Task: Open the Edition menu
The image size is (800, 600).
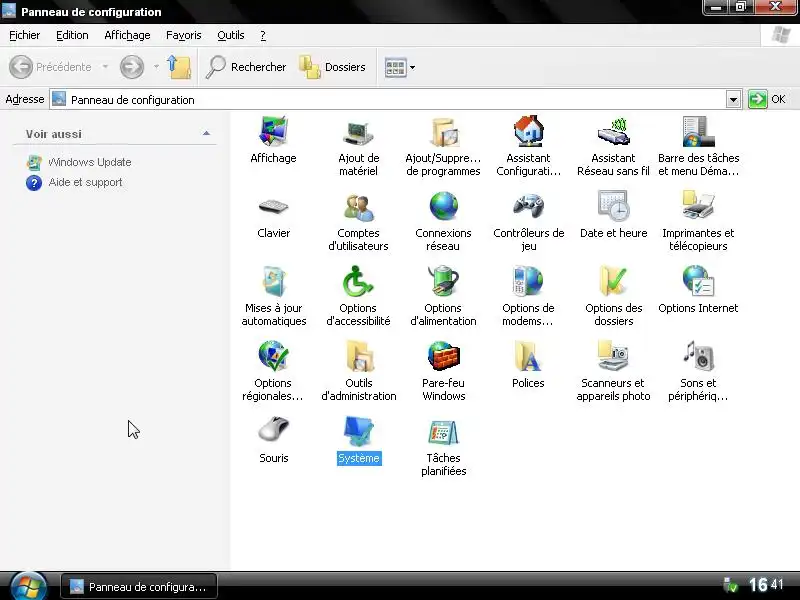Action: pos(72,35)
